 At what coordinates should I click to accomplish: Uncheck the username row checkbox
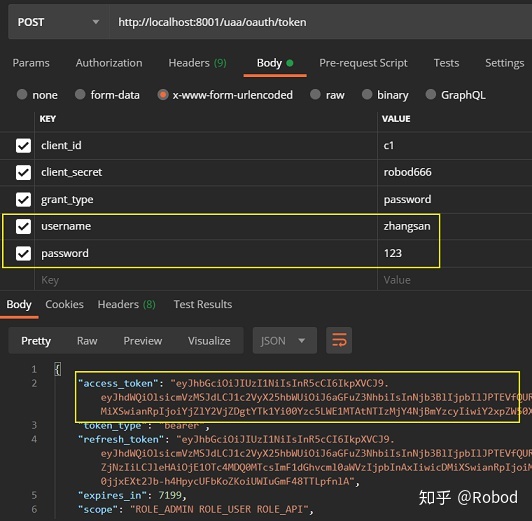pyautogui.click(x=23, y=226)
